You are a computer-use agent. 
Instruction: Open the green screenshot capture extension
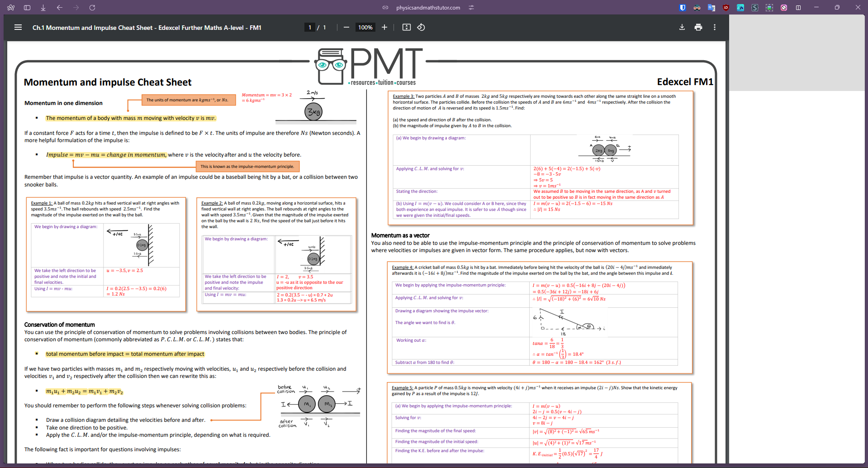click(x=769, y=8)
